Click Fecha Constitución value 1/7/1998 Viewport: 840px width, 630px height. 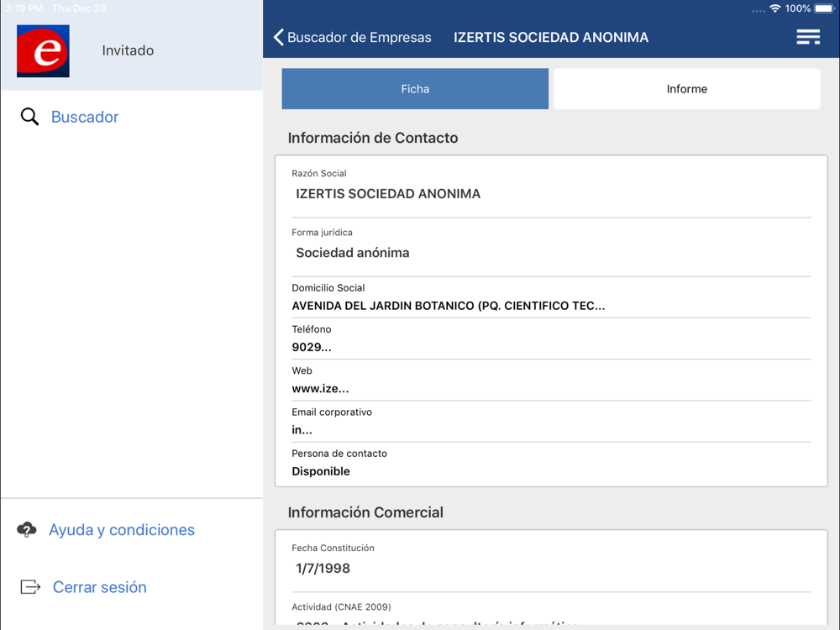click(323, 569)
